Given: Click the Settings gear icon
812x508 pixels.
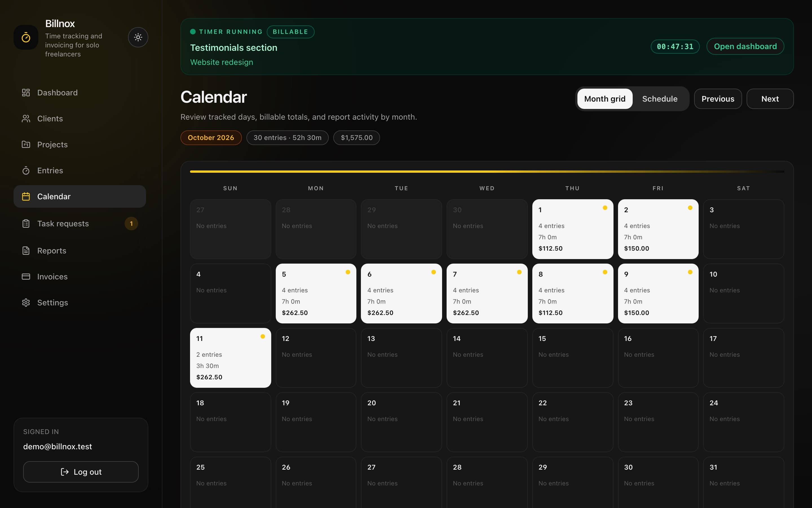Looking at the screenshot, I should pyautogui.click(x=26, y=303).
